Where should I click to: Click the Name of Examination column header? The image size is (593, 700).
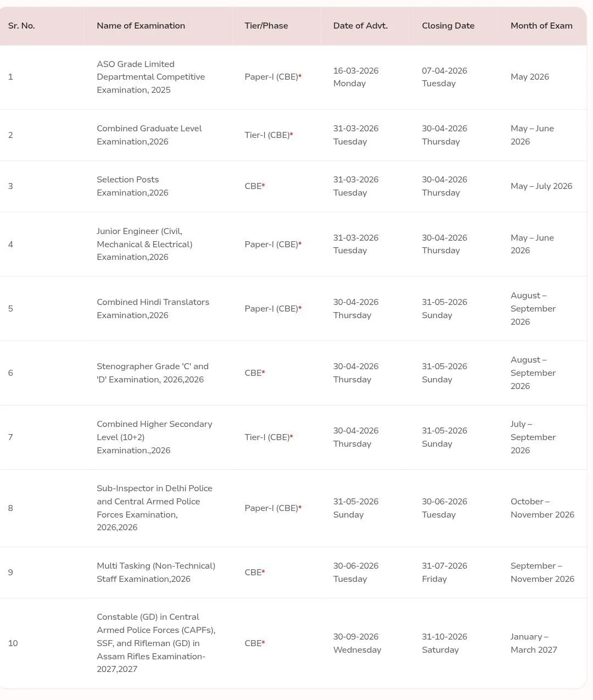tap(141, 26)
